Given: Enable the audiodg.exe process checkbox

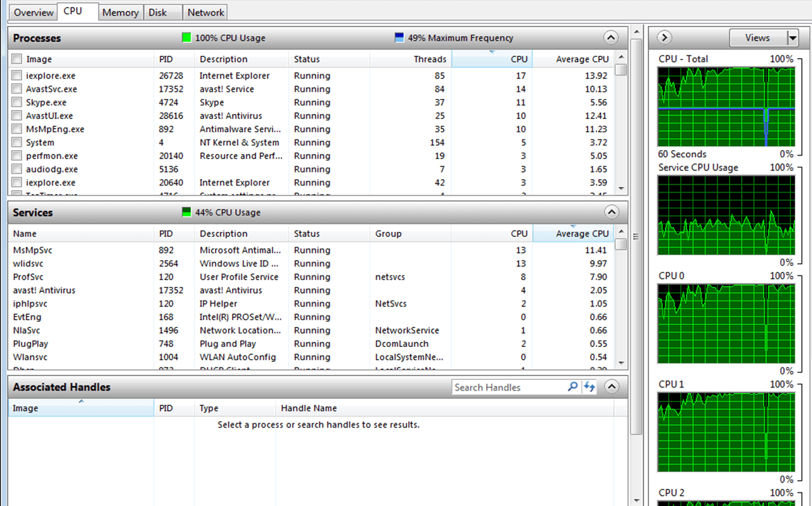Looking at the screenshot, I should coord(17,169).
